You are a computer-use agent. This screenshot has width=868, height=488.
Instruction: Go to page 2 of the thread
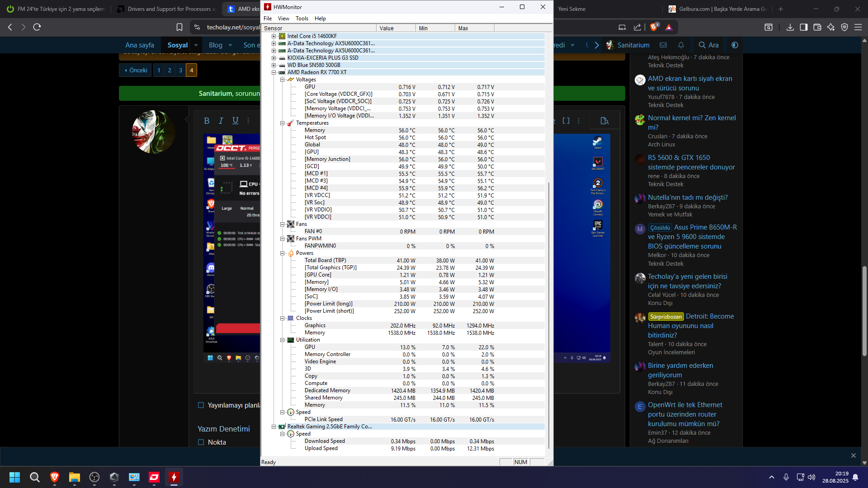pos(170,70)
